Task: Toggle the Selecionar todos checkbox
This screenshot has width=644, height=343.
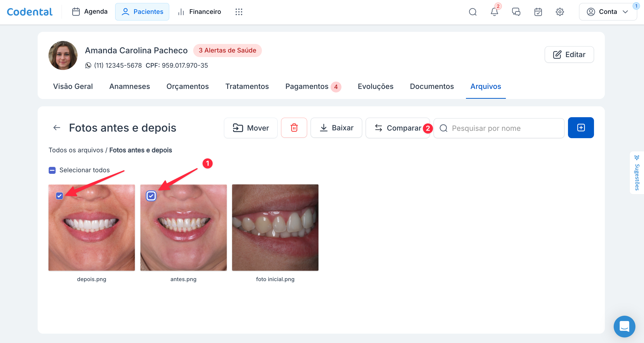Action: [52, 170]
